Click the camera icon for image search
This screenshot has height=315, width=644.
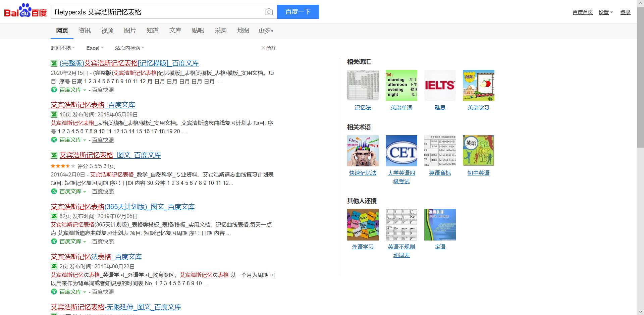coord(269,12)
